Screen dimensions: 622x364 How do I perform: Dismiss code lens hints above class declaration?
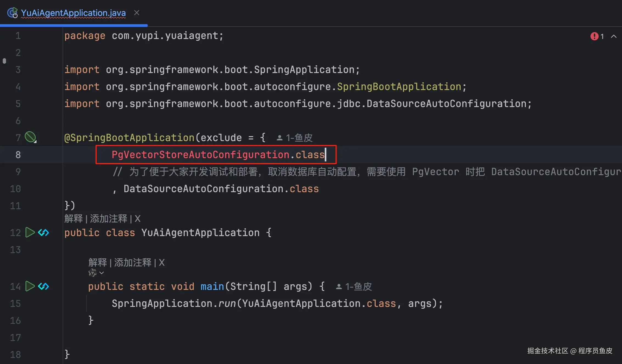point(138,219)
